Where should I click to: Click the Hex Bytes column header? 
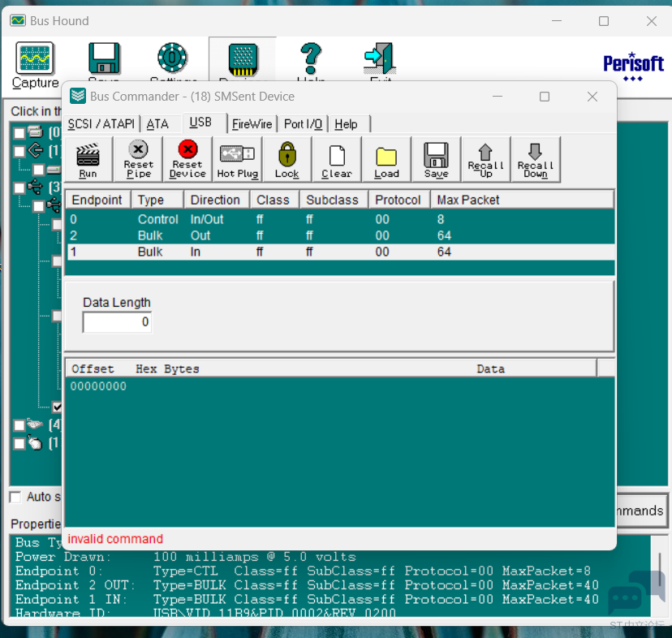pyautogui.click(x=167, y=369)
